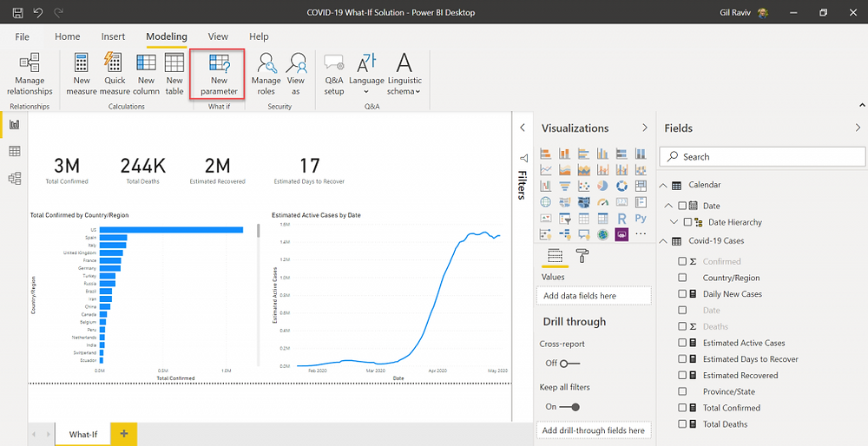Select the What-If page tab
Screen dimensions: 868x446
[83, 435]
